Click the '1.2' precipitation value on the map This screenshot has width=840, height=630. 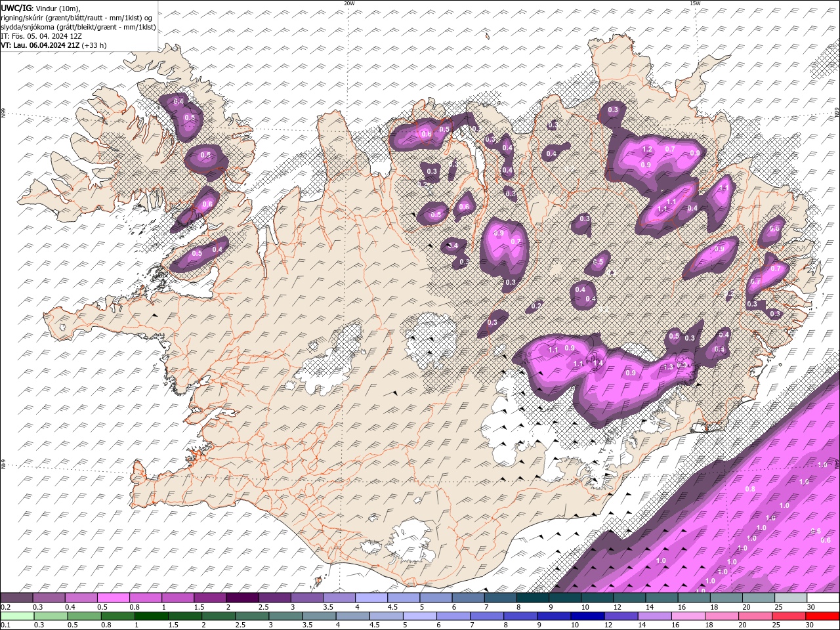click(647, 150)
